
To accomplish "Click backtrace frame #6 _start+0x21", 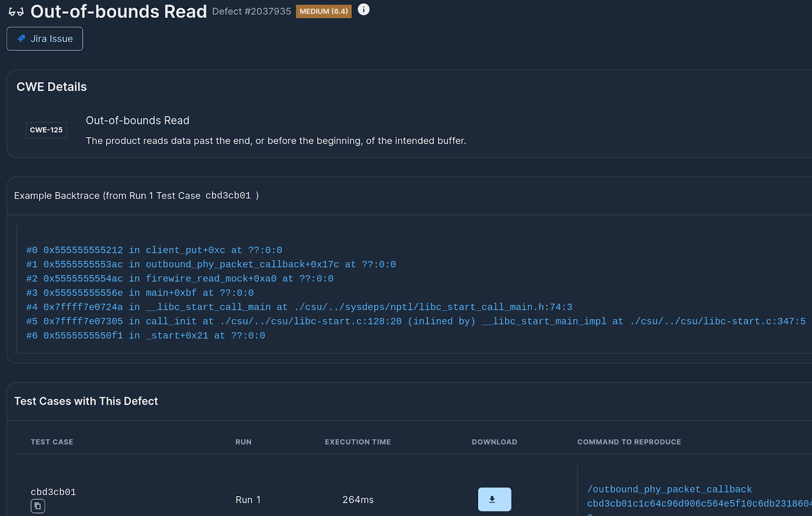I will (x=146, y=335).
